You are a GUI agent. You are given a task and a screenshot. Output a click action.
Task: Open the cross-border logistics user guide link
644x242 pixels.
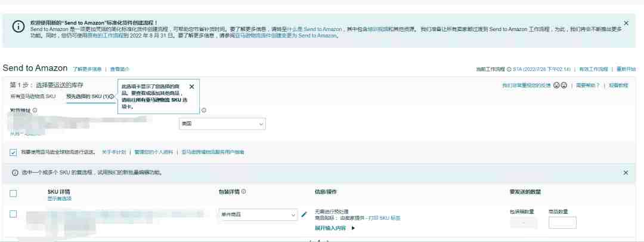[213, 152]
